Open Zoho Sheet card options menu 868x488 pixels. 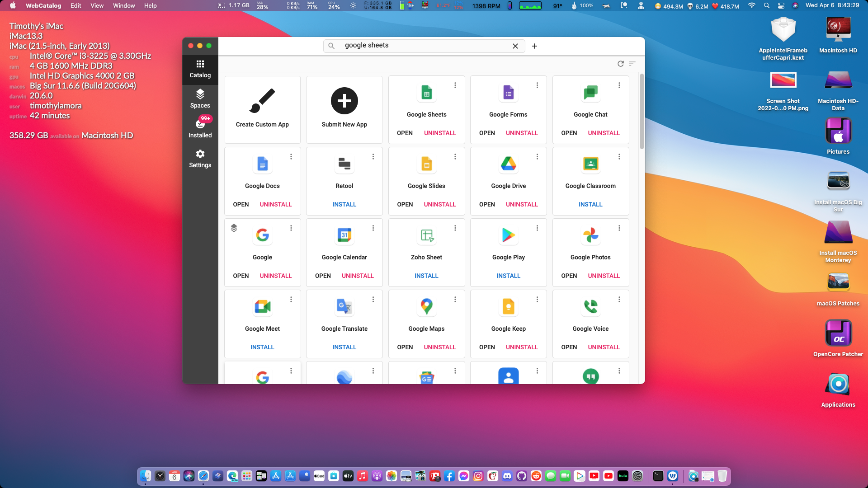(455, 228)
